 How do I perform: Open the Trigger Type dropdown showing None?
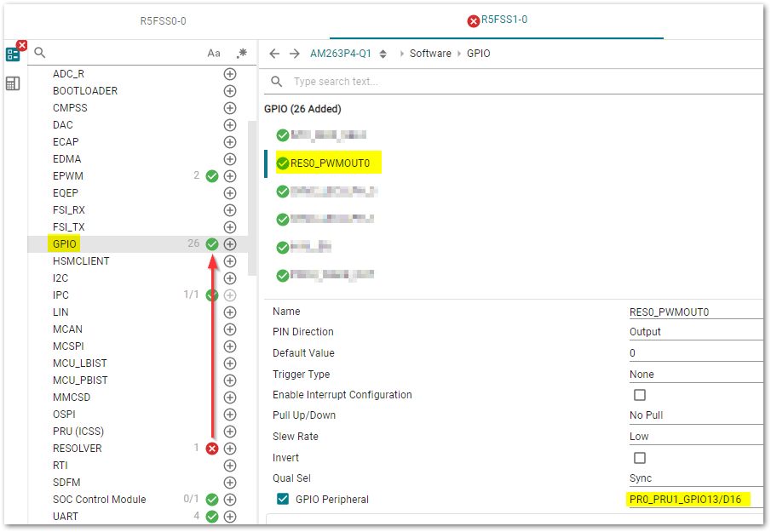[696, 375]
